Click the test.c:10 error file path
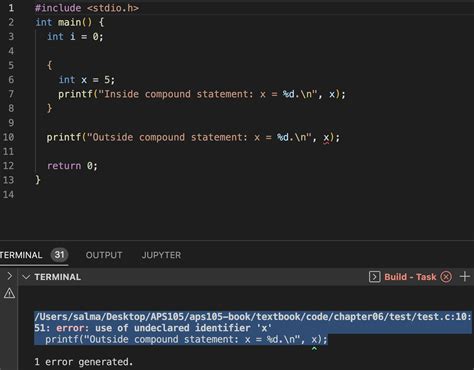This screenshot has width=474, height=370. pyautogui.click(x=253, y=317)
